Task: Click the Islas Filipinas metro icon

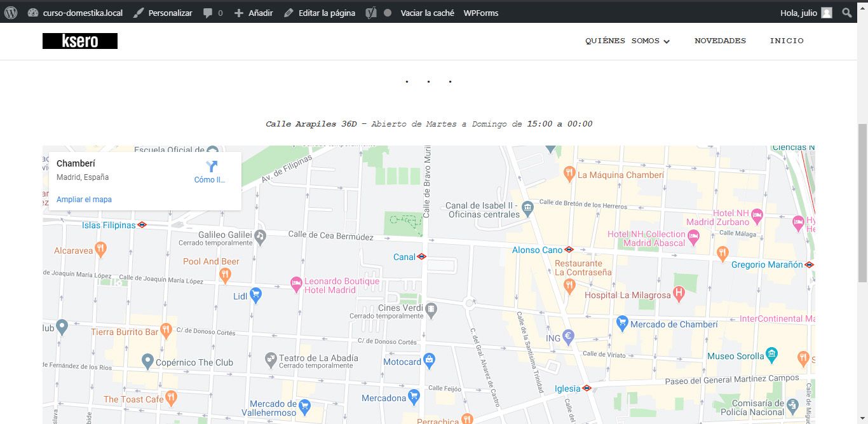Action: click(142, 225)
